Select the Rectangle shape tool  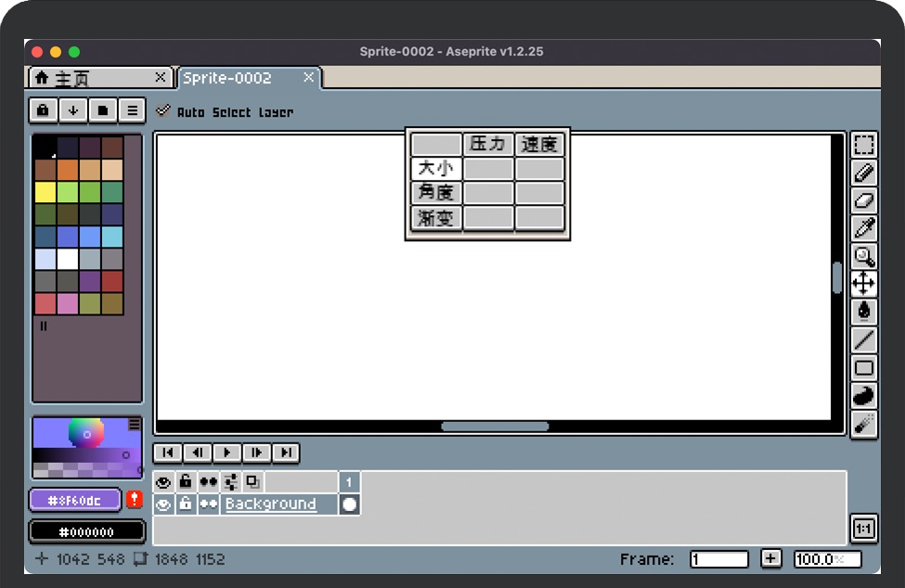pyautogui.click(x=863, y=368)
